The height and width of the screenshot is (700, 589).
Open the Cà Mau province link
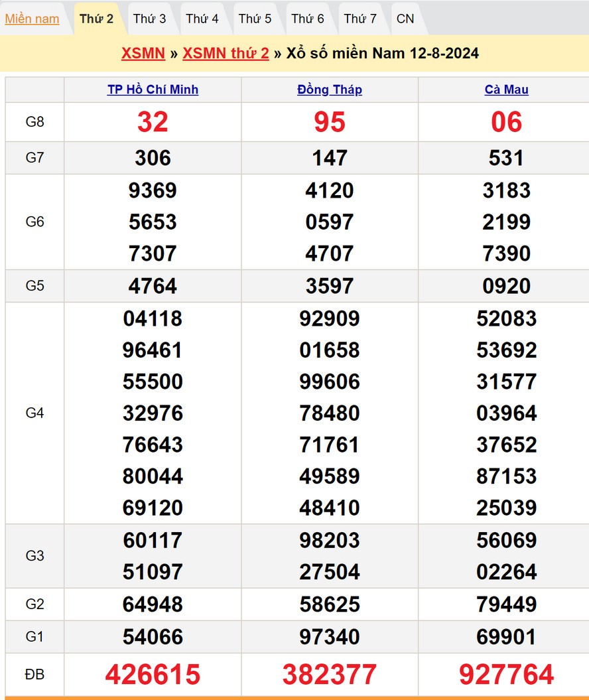point(507,90)
